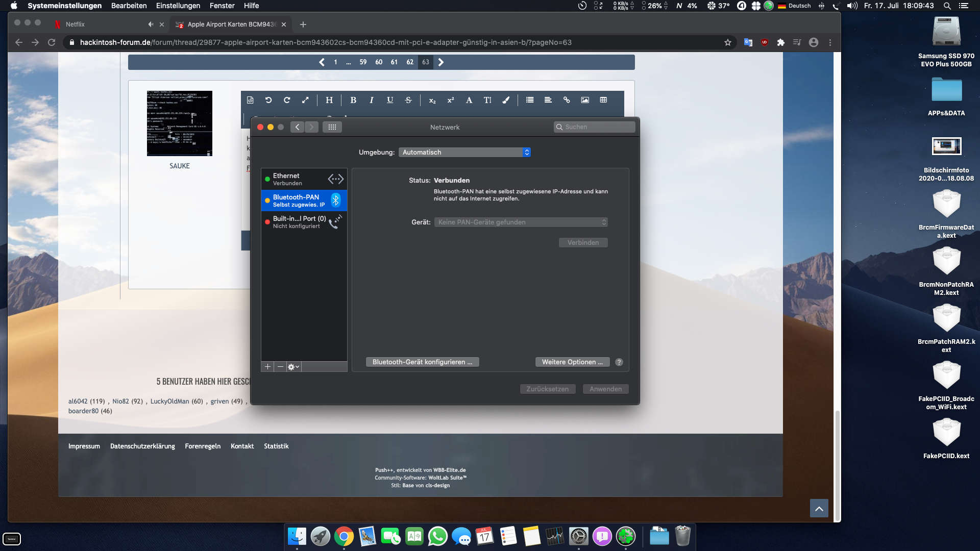
Task: Click Bluetooth-Gerät konfigurieren button
Action: [422, 362]
